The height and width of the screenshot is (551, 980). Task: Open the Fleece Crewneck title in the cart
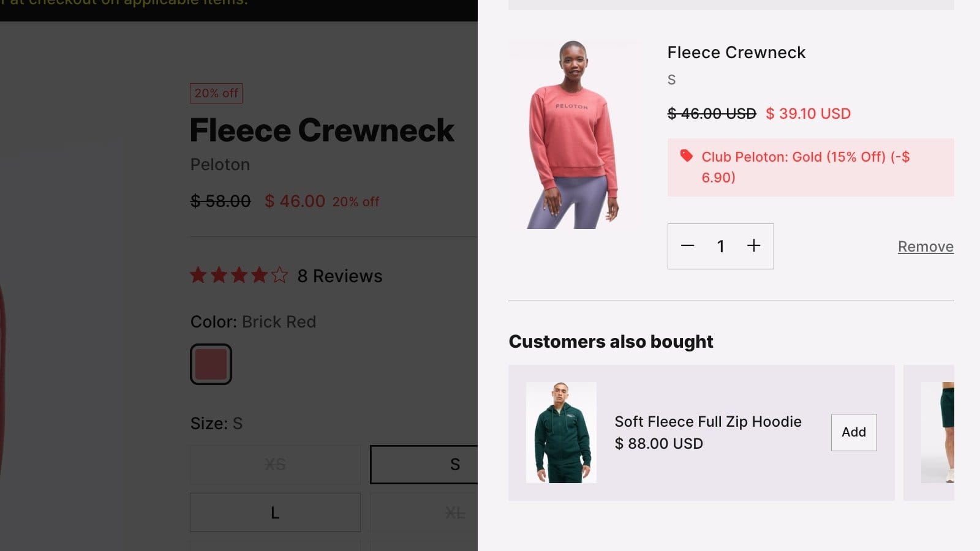coord(736,53)
